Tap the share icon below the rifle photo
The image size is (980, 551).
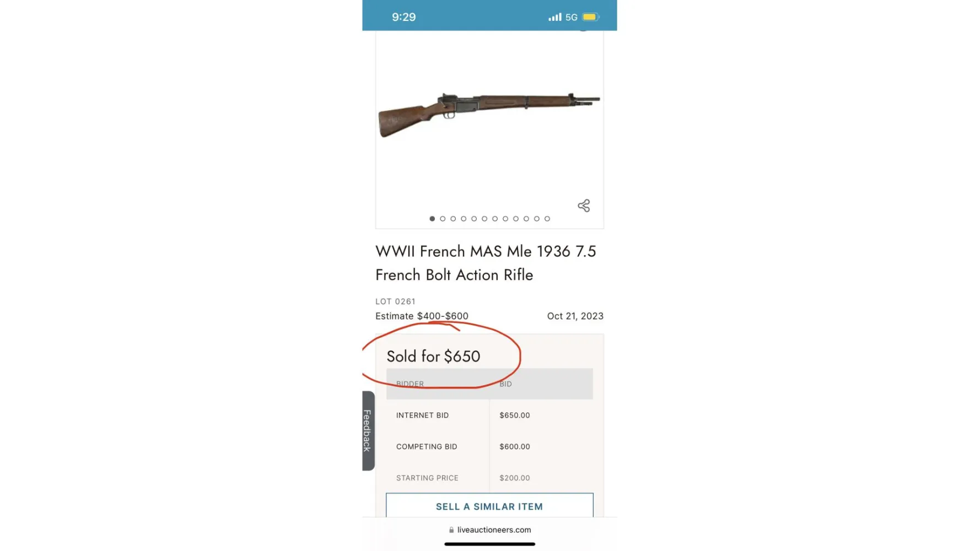584,206
